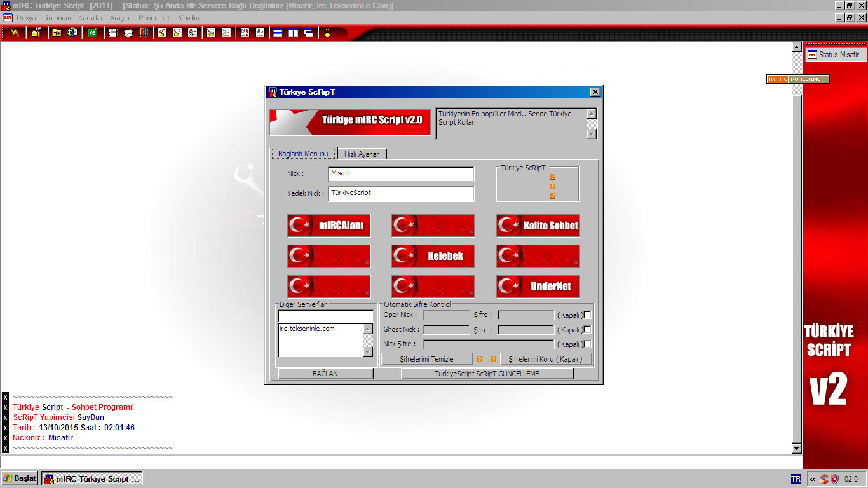Open the Log Files toolbar icon
The image size is (868, 488).
click(226, 32)
